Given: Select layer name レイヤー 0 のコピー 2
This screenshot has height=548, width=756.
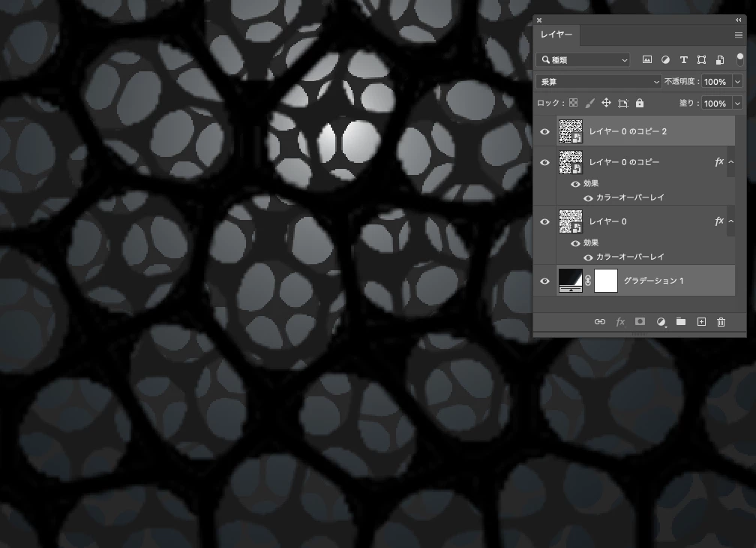Looking at the screenshot, I should click(628, 131).
